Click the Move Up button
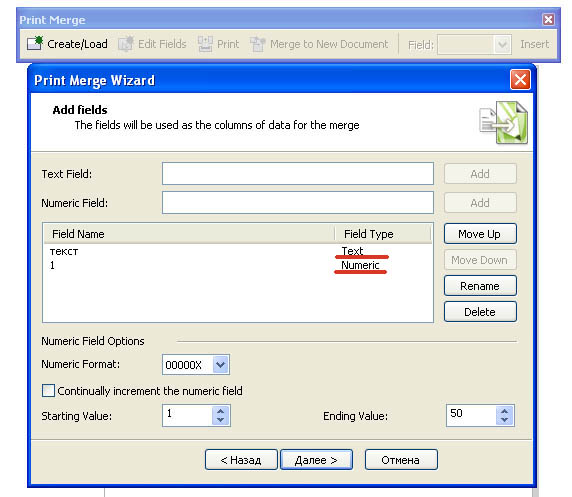Image resolution: width=572 pixels, height=497 pixels. pos(480,234)
